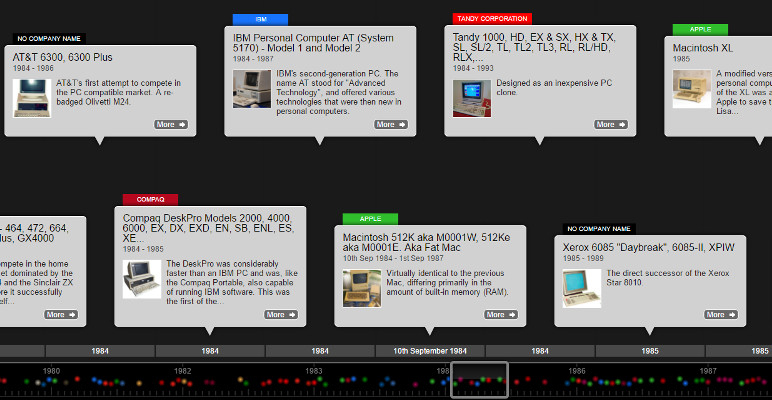Click 10th Sep 1984 - 1st Sep 1987 text
This screenshot has height=400, width=772.
tap(393, 258)
